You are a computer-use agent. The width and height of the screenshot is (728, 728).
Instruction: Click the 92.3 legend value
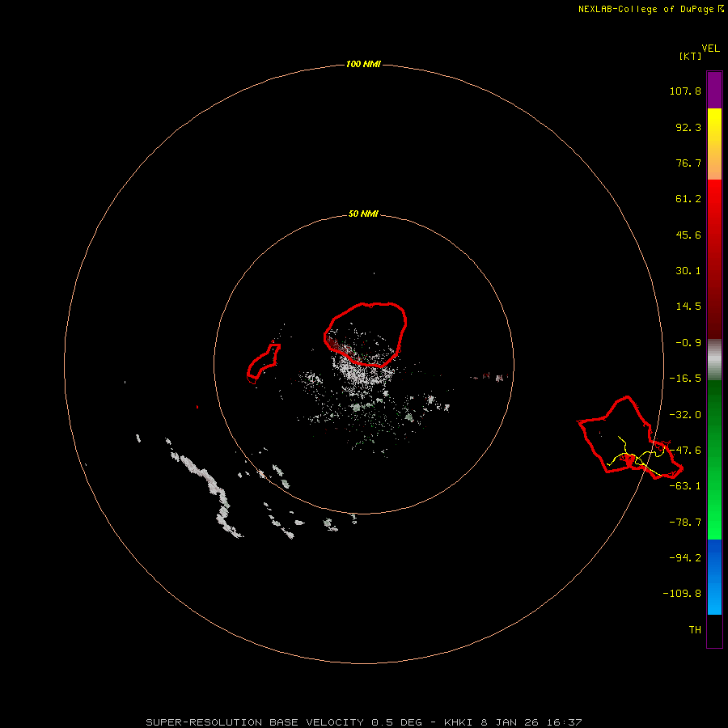tap(688, 127)
